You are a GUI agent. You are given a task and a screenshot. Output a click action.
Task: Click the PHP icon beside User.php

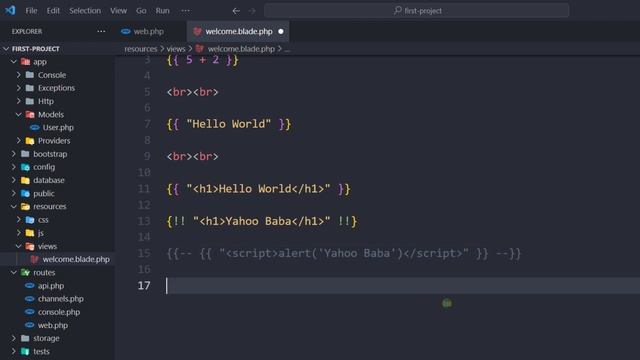(x=35, y=128)
